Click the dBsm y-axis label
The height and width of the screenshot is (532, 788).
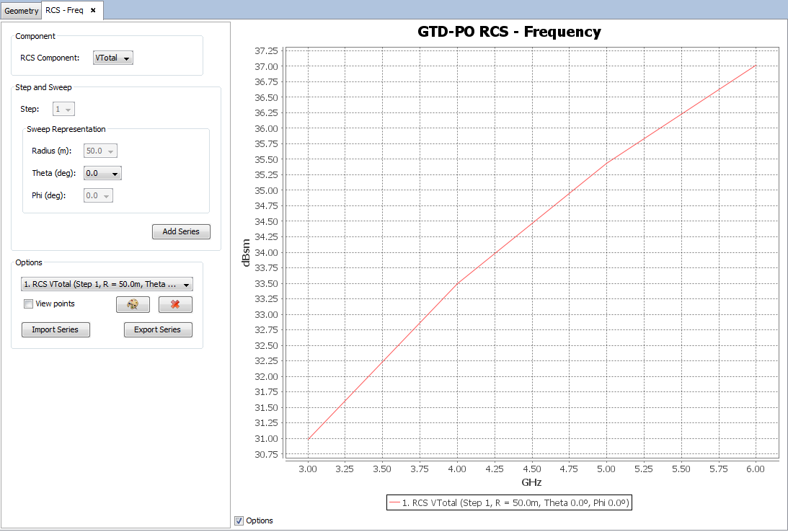247,253
